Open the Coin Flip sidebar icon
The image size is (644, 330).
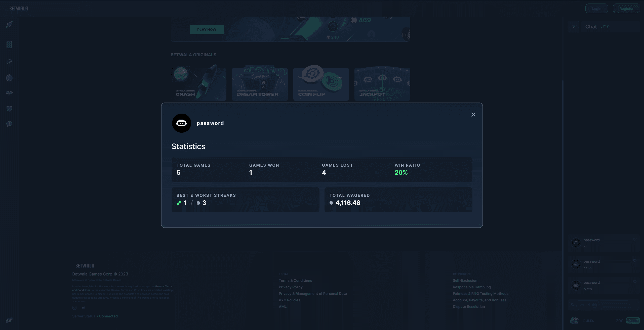[x=9, y=62]
